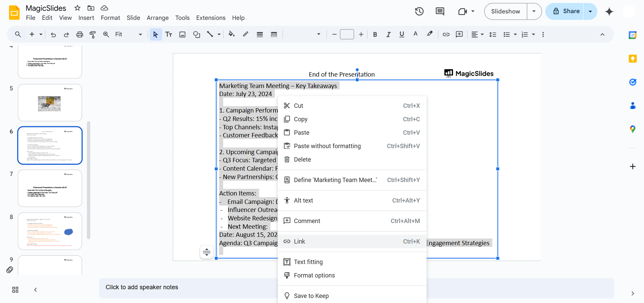The width and height of the screenshot is (644, 303).
Task: Select the cursor pointer tool
Action: tap(155, 34)
